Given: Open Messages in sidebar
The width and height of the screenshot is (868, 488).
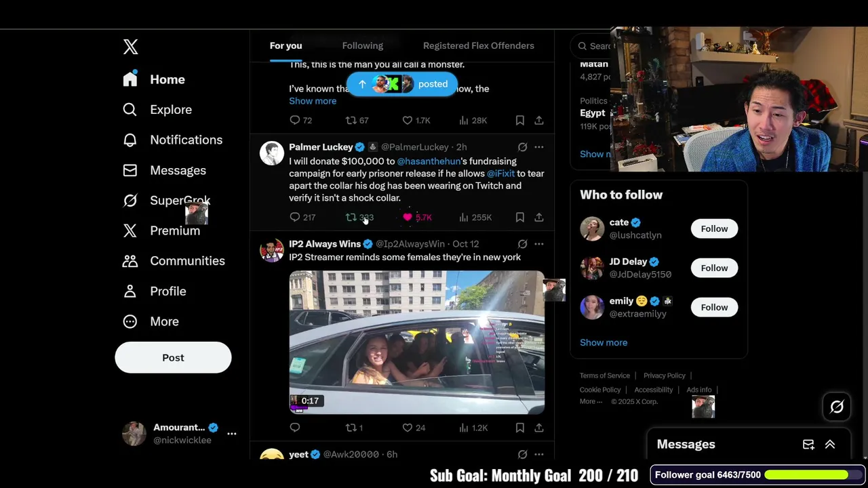Looking at the screenshot, I should pyautogui.click(x=164, y=170).
